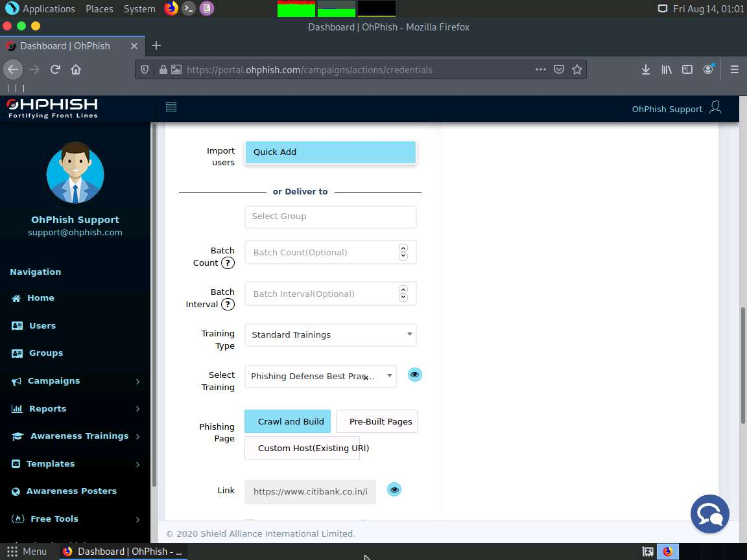The width and height of the screenshot is (747, 560).
Task: Open the Select Training dropdown arrow
Action: coord(389,376)
